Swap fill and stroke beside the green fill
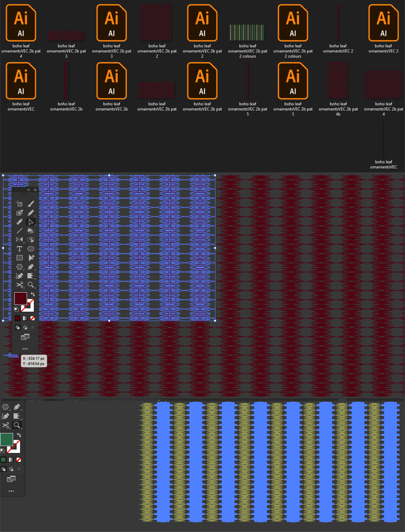This screenshot has height=532, width=405. pos(19,435)
